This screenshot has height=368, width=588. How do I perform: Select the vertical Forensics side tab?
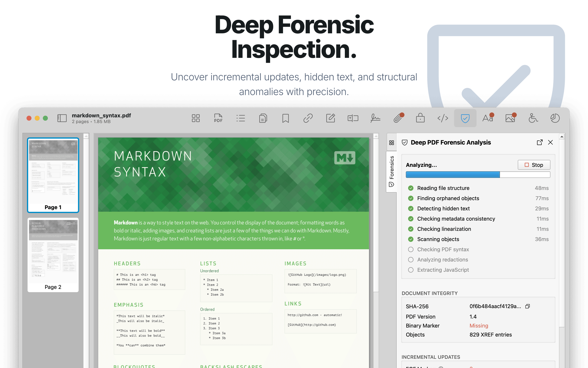tap(391, 171)
